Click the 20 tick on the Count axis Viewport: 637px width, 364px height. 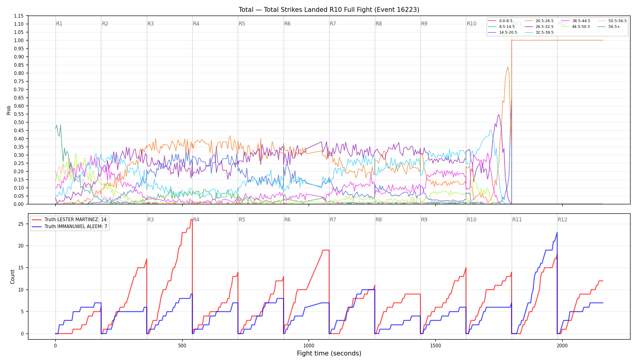pos(21,246)
